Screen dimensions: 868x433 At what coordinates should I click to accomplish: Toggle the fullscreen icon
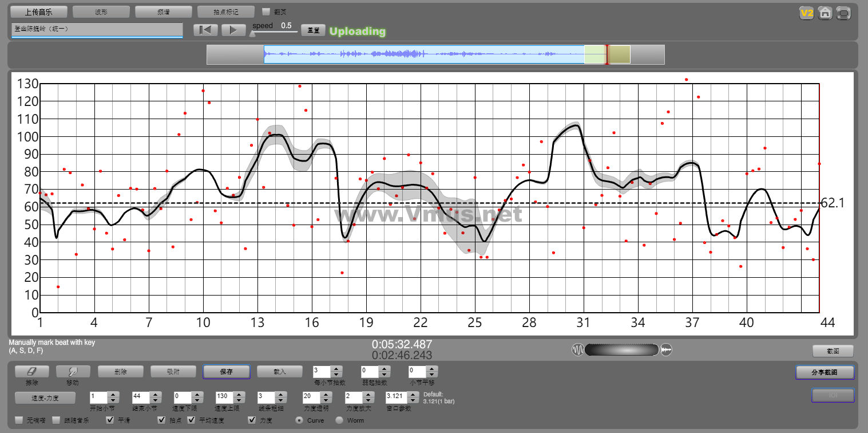[843, 13]
